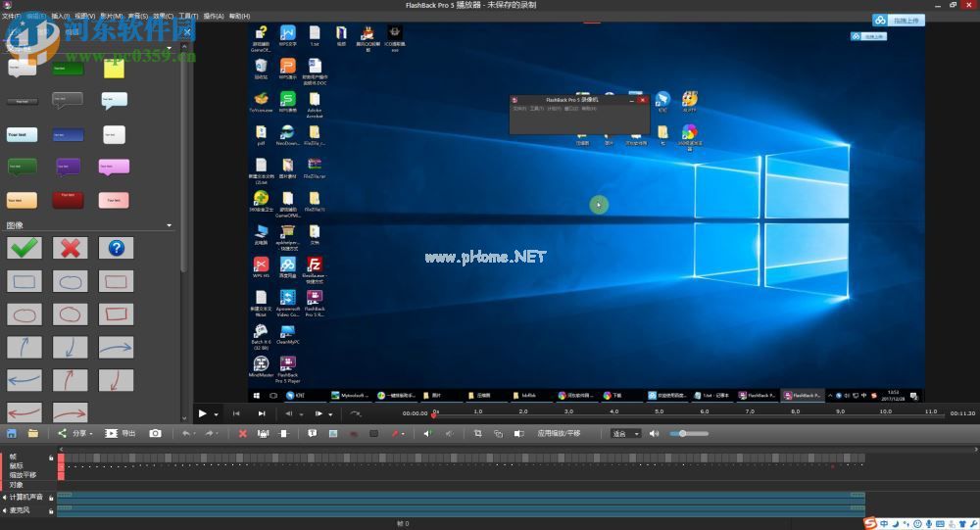The height and width of the screenshot is (530, 980).
Task: Mute playback with the speaker icon
Action: click(654, 433)
